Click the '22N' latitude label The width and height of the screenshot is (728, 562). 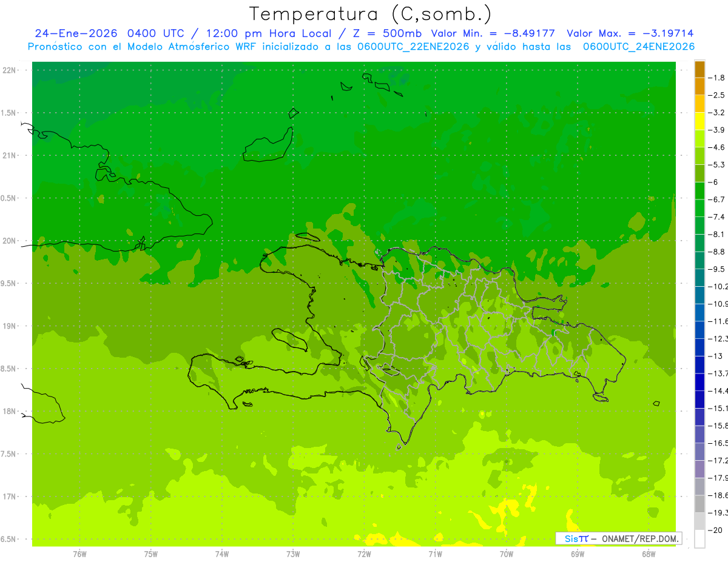[x=9, y=70]
